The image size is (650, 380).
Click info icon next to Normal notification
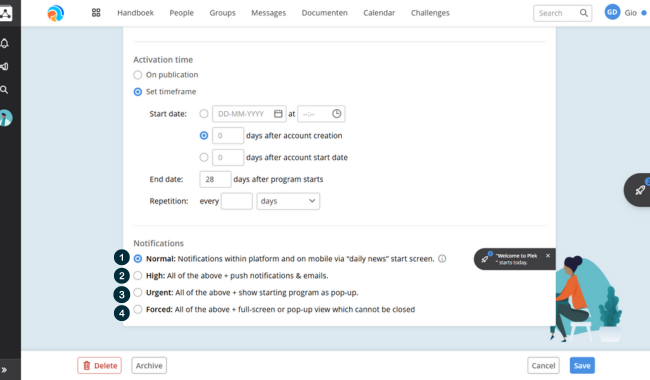[x=442, y=259]
